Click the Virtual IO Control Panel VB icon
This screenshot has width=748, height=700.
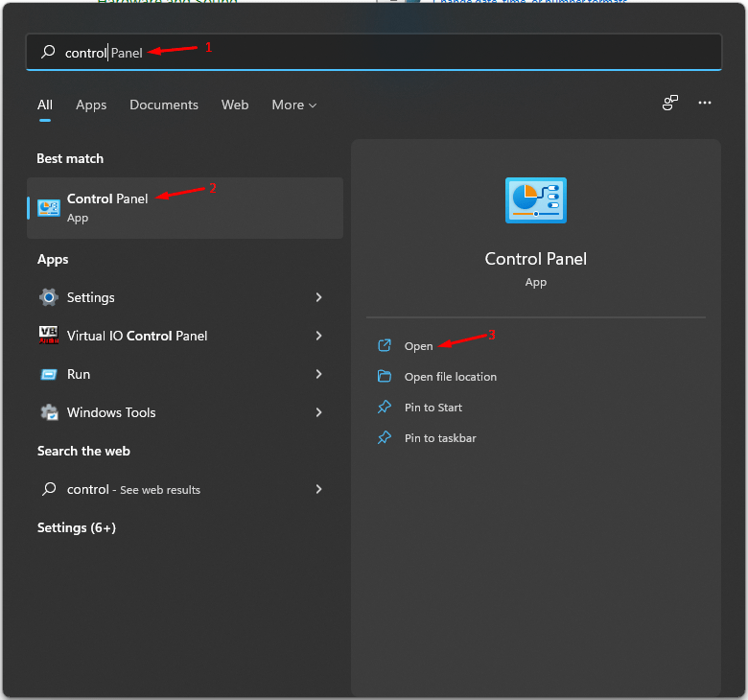49,336
